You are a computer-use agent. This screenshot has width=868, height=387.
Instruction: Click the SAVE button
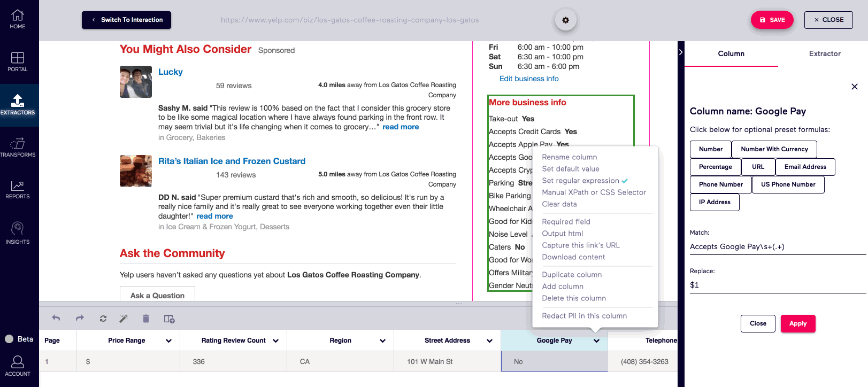point(772,20)
